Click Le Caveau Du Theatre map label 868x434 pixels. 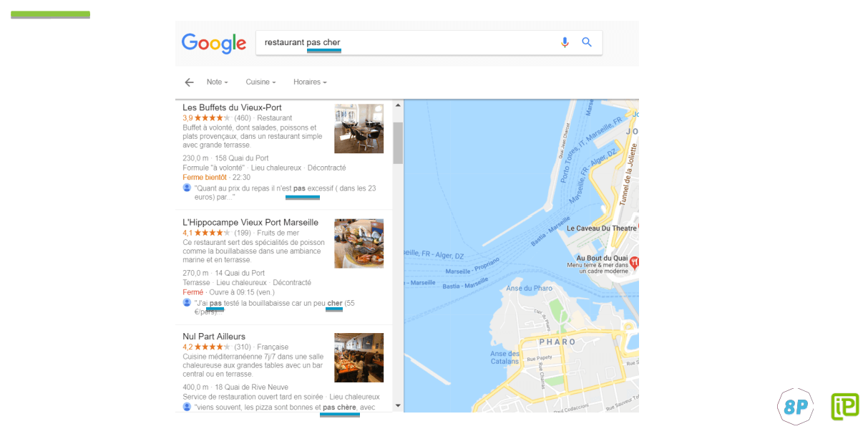click(x=601, y=228)
